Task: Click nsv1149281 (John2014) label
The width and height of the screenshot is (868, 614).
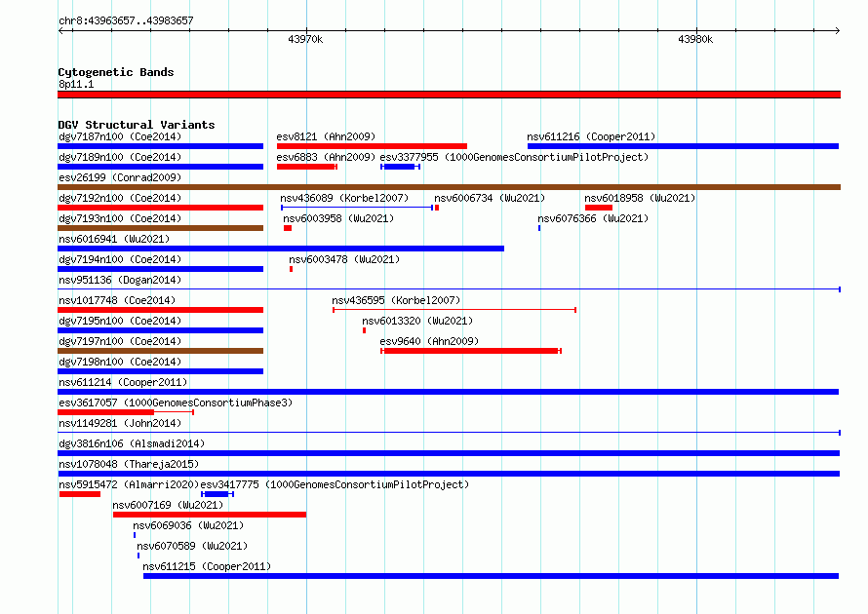Action: [120, 423]
